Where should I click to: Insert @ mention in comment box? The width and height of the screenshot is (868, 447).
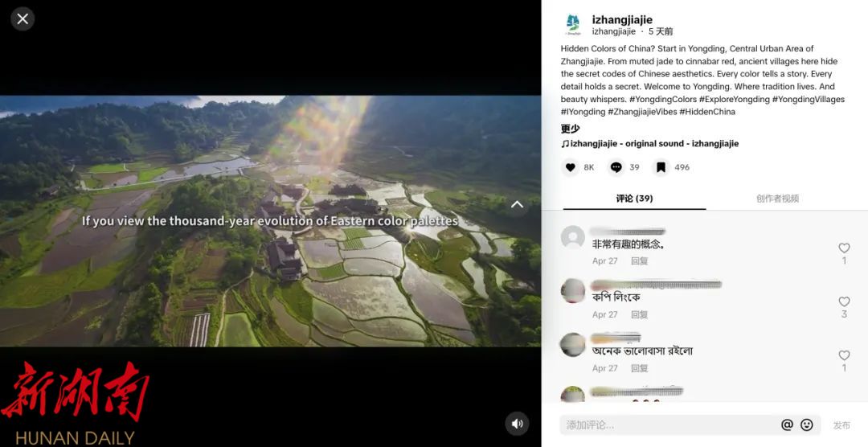(787, 424)
